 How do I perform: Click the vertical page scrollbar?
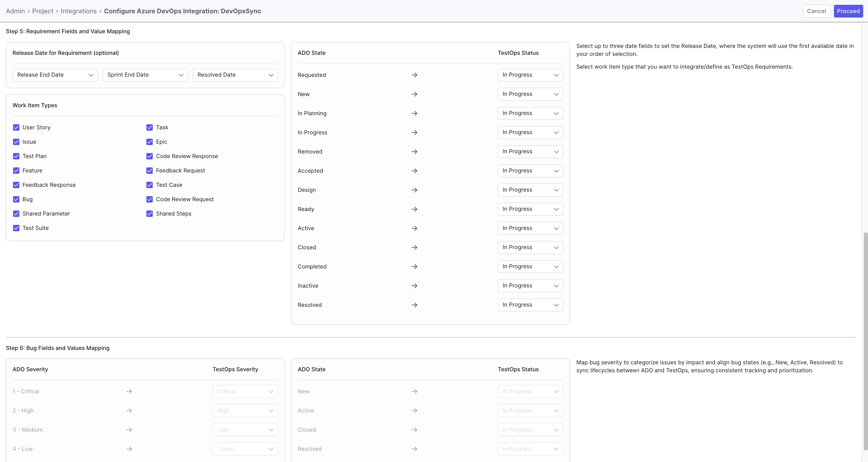tap(865, 341)
